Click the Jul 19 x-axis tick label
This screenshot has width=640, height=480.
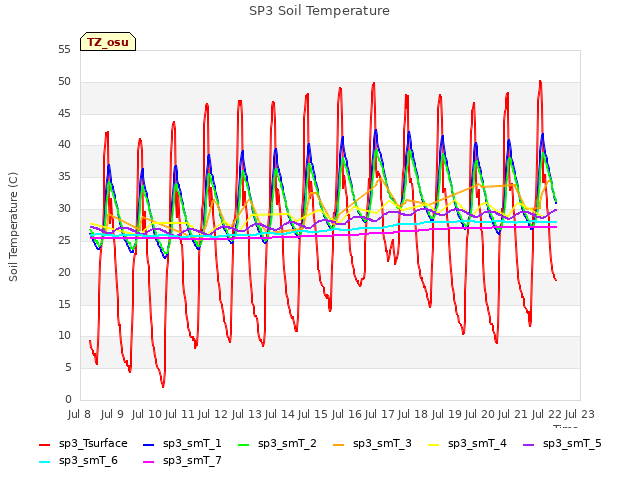coord(446,414)
